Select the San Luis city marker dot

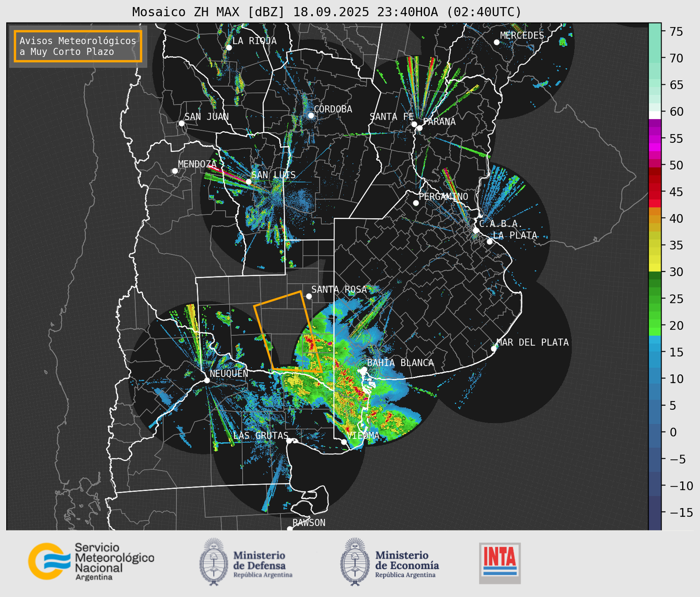[249, 182]
